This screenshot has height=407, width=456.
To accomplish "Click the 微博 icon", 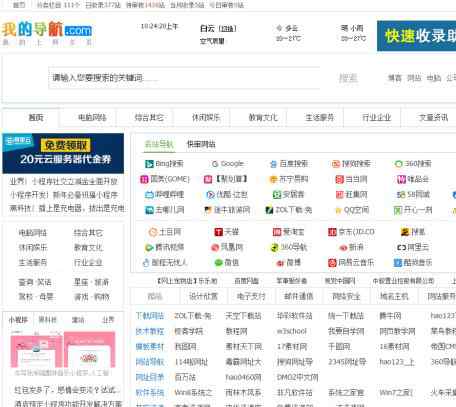I will 280,263.
